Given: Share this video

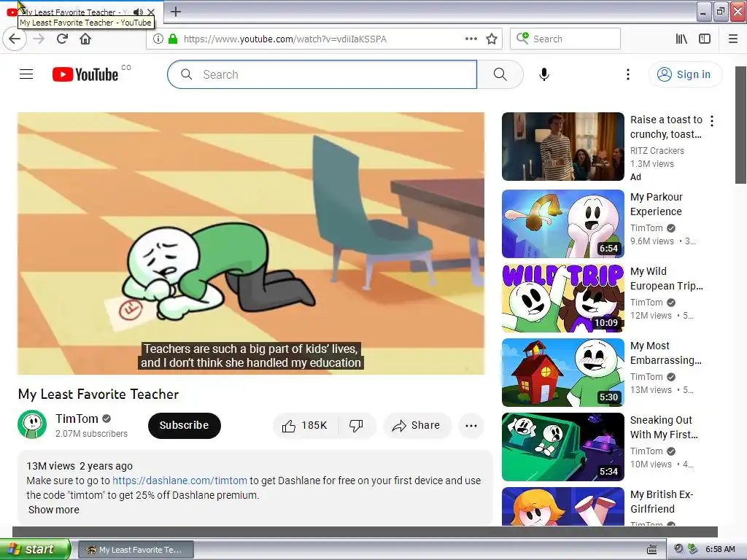Looking at the screenshot, I should pyautogui.click(x=417, y=425).
